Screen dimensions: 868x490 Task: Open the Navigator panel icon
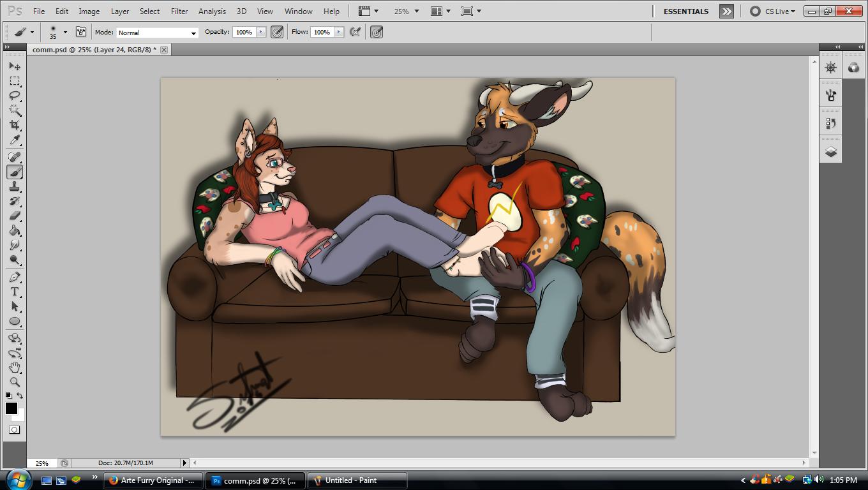pos(830,67)
